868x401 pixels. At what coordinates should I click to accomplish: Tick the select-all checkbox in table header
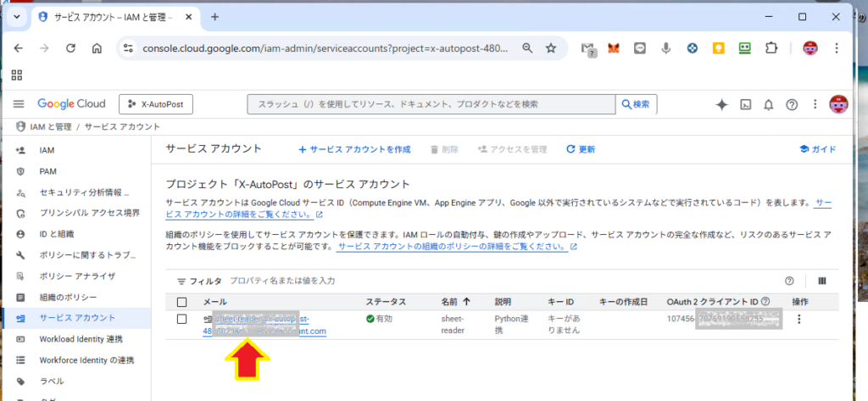[x=181, y=302]
